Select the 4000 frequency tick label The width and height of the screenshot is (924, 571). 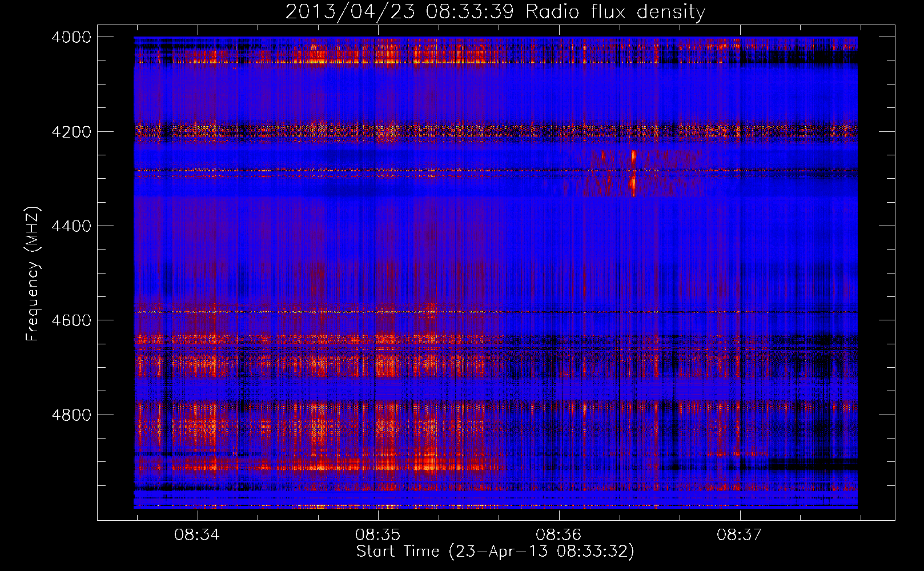coord(71,37)
